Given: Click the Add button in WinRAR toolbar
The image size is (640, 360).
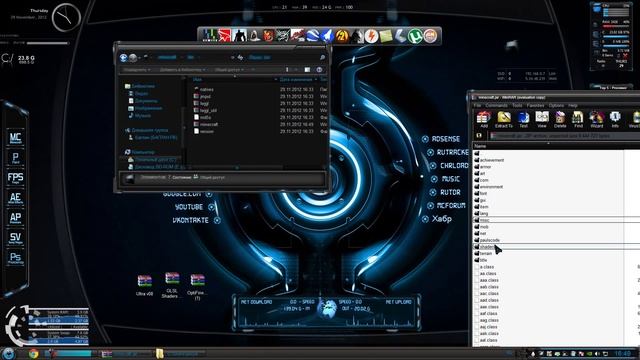Looking at the screenshot, I should [484, 119].
